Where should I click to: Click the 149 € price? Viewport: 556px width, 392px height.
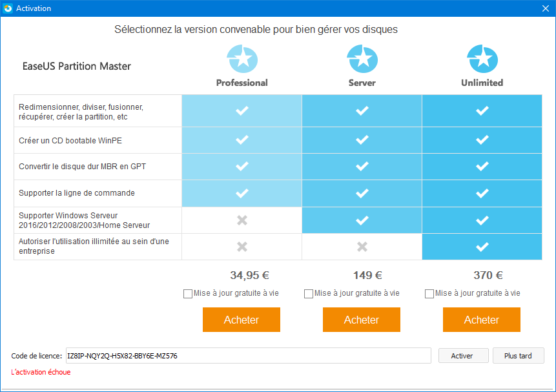[x=367, y=275]
